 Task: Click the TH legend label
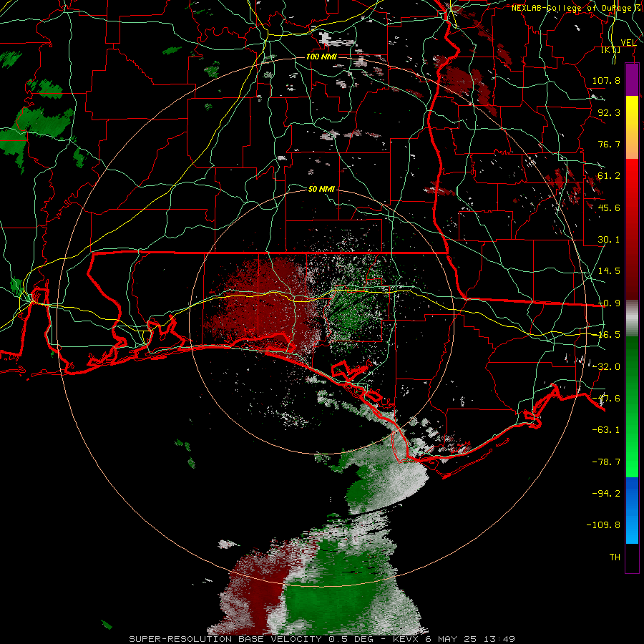click(x=615, y=557)
